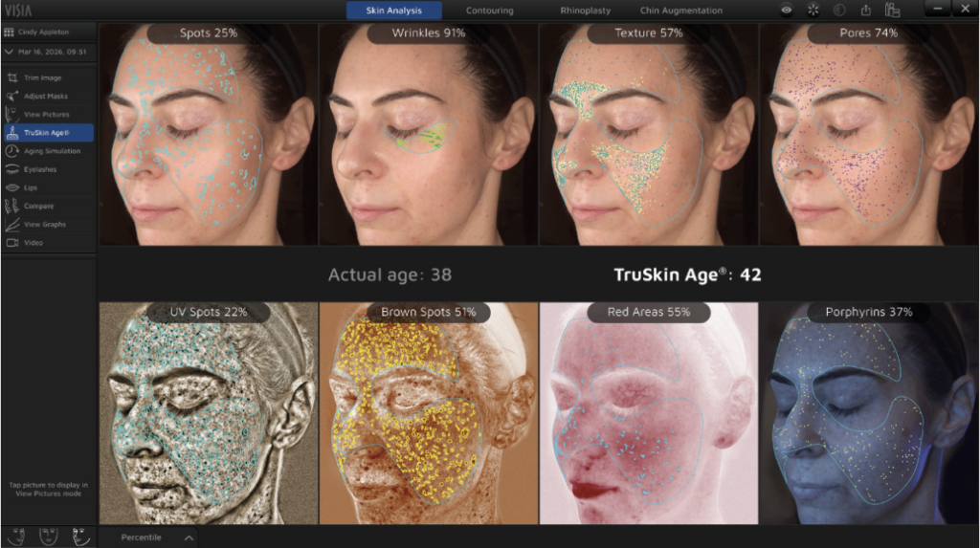This screenshot has height=548, width=980.
Task: Click the TruSkin Age icon in sidebar
Action: point(11,133)
